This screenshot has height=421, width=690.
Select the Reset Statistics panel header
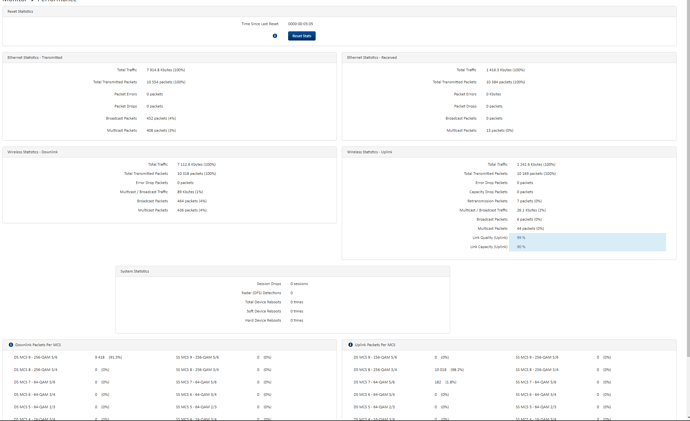pyautogui.click(x=339, y=11)
